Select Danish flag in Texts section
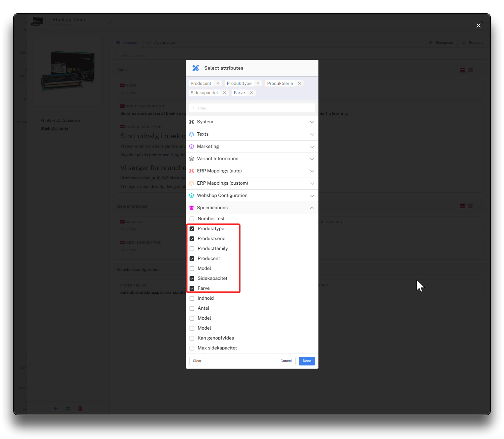Screen dimensions: 504x439 tap(463, 70)
